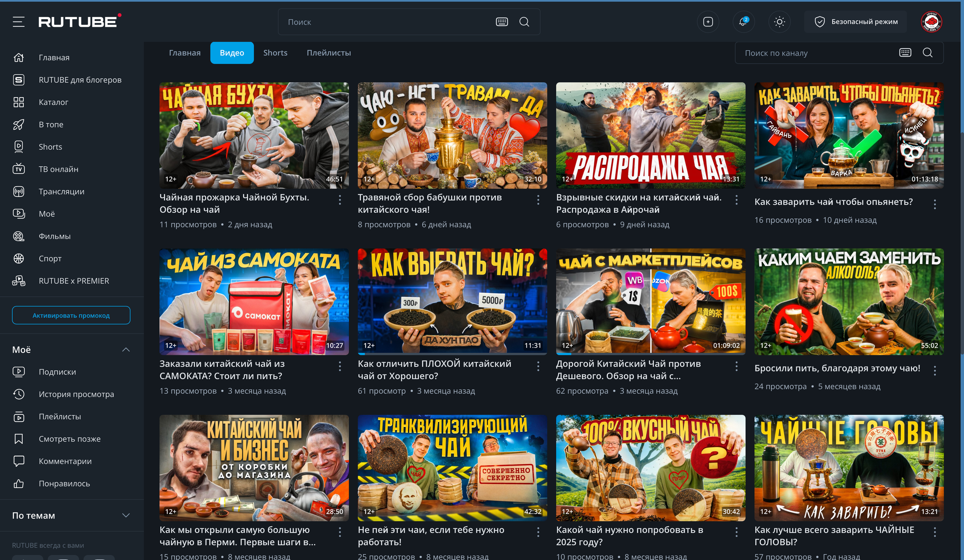Open the ТВ онлайн sidebar item
Image resolution: width=964 pixels, height=560 pixels.
pos(58,169)
